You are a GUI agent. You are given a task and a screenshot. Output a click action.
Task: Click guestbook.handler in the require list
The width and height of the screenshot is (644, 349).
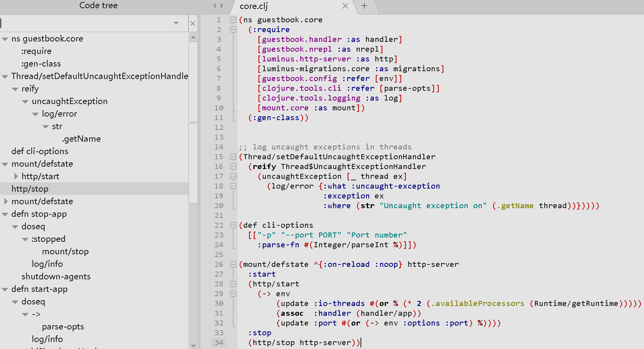click(301, 40)
